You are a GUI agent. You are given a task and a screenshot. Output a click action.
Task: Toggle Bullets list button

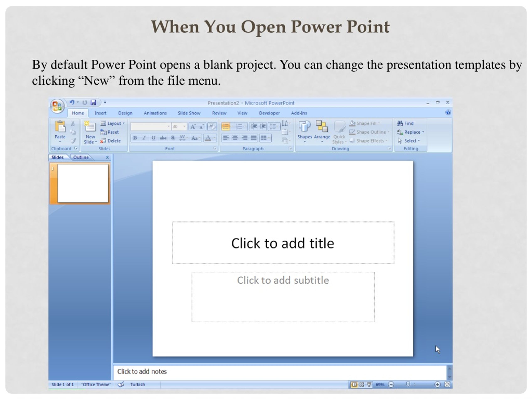(x=226, y=127)
